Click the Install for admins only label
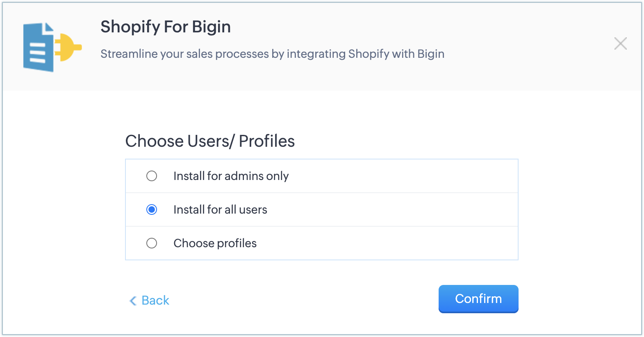This screenshot has height=337, width=644. click(x=231, y=176)
